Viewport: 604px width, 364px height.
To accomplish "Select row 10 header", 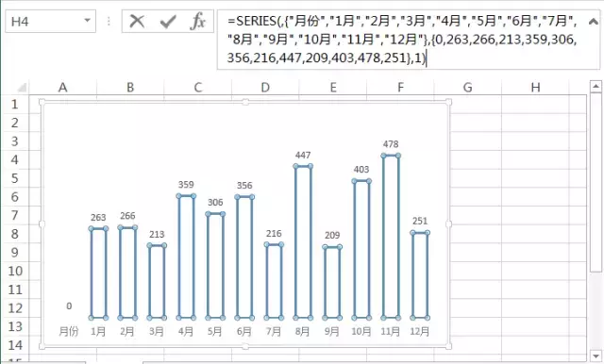I will coord(15,271).
